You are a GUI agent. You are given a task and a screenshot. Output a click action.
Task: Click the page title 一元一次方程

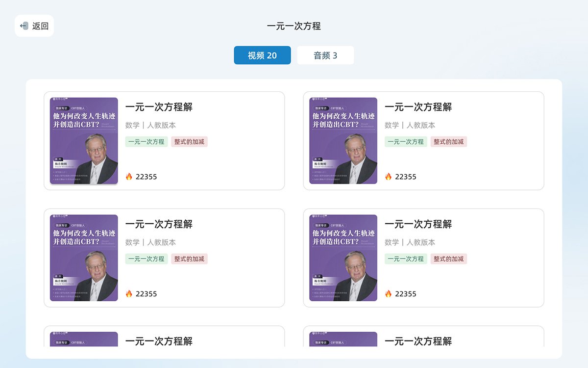pos(294,26)
